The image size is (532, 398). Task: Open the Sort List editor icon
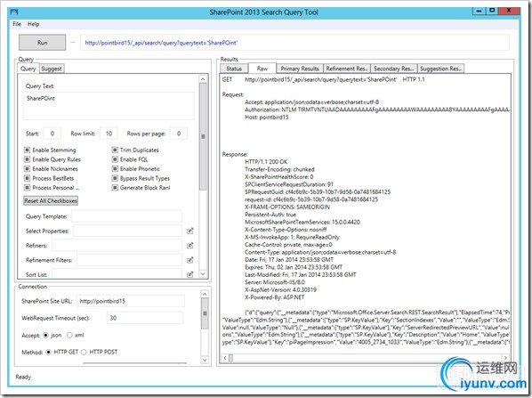tap(190, 274)
